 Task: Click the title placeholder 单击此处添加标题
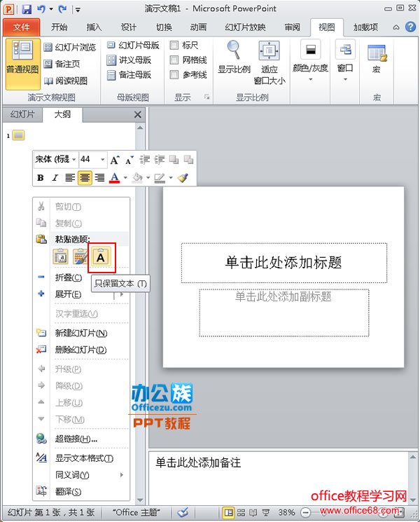pos(283,262)
